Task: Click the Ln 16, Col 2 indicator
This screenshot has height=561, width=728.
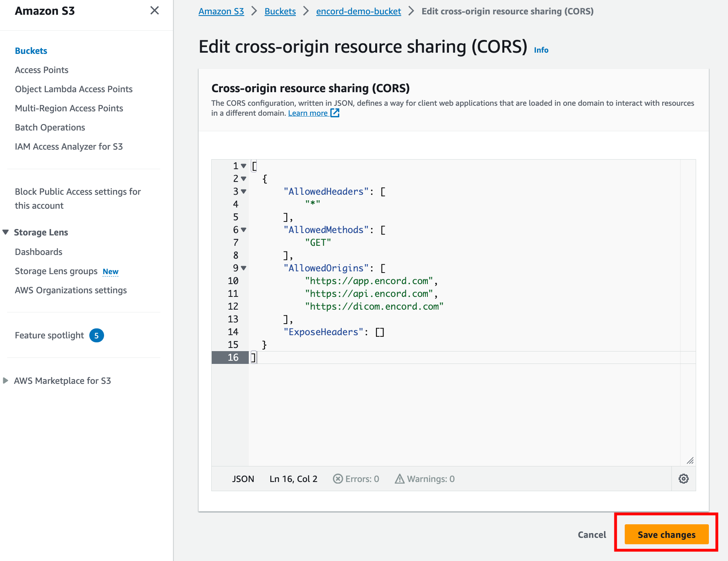Action: coord(293,478)
